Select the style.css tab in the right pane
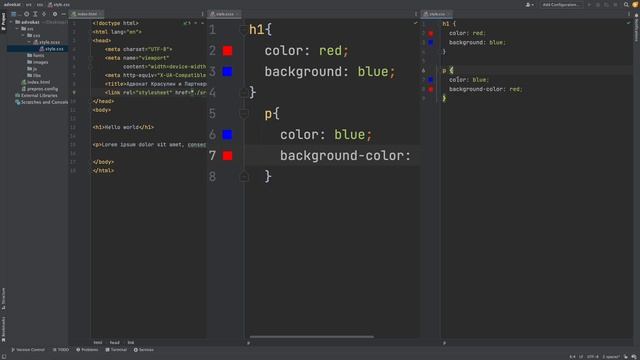The image size is (640, 360). pos(436,14)
